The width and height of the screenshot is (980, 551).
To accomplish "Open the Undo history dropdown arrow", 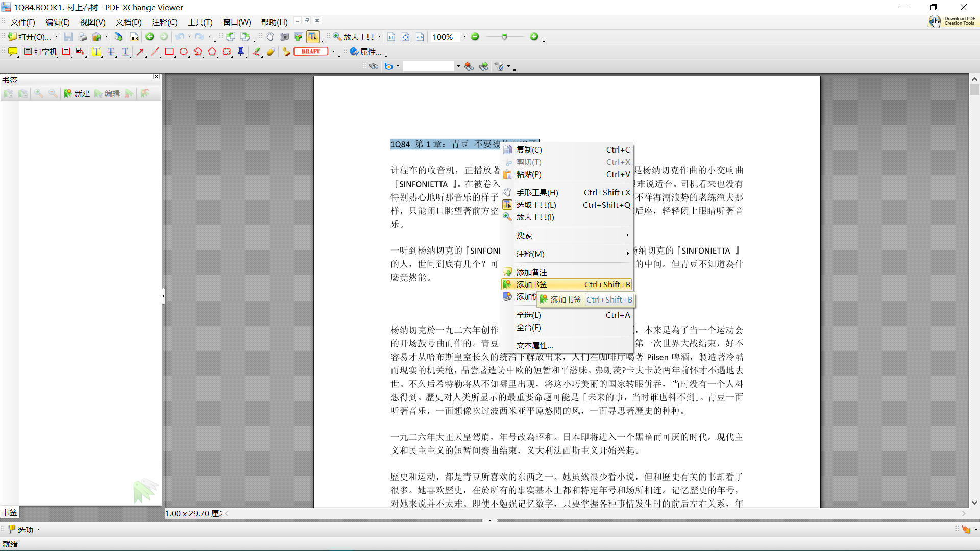I will pos(189,37).
